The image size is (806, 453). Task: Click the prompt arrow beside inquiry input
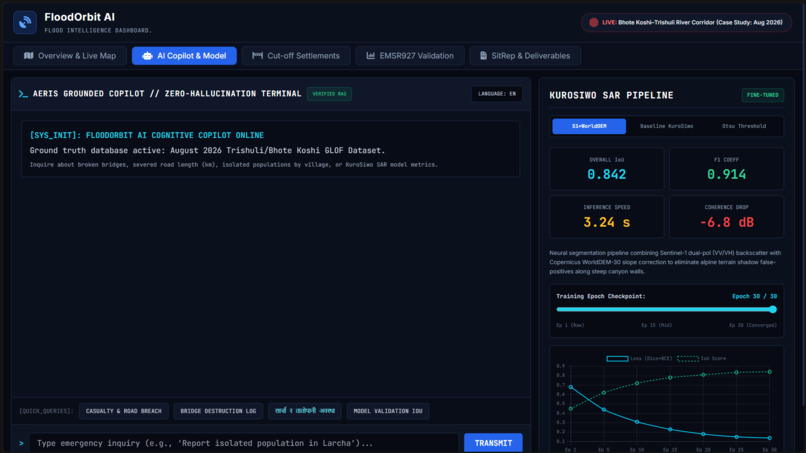click(x=21, y=443)
